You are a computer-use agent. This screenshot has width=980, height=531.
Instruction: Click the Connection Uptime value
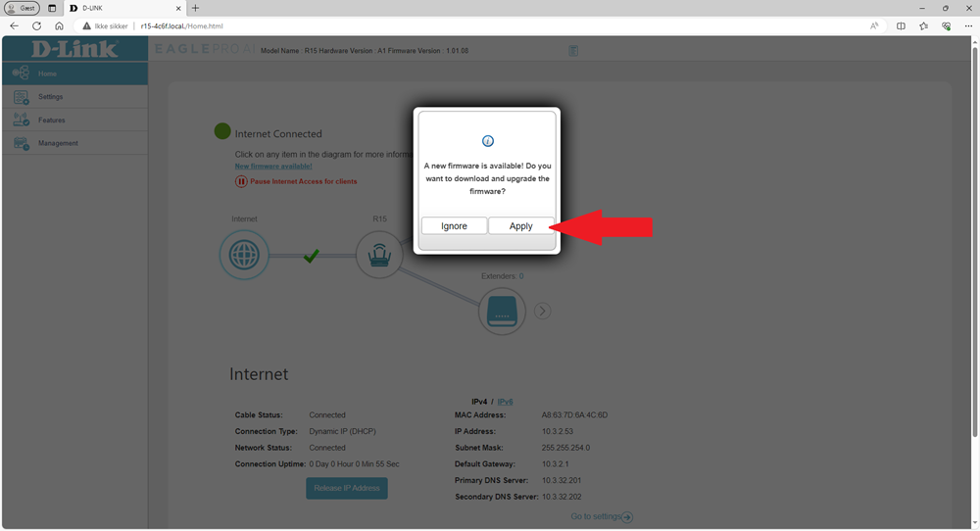354,464
